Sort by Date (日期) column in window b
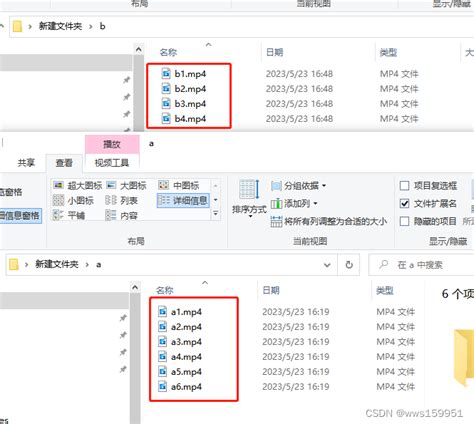The width and height of the screenshot is (474, 424). [x=274, y=52]
